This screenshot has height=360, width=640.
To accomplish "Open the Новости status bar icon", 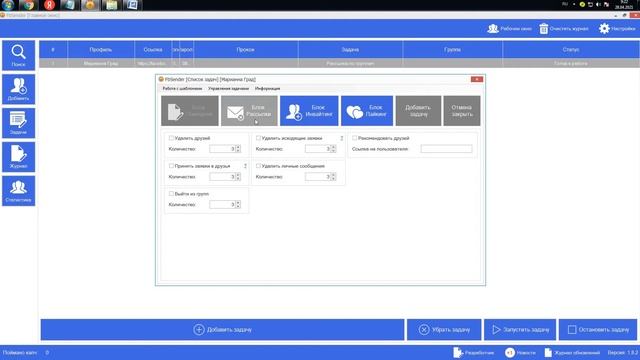I will (510, 353).
